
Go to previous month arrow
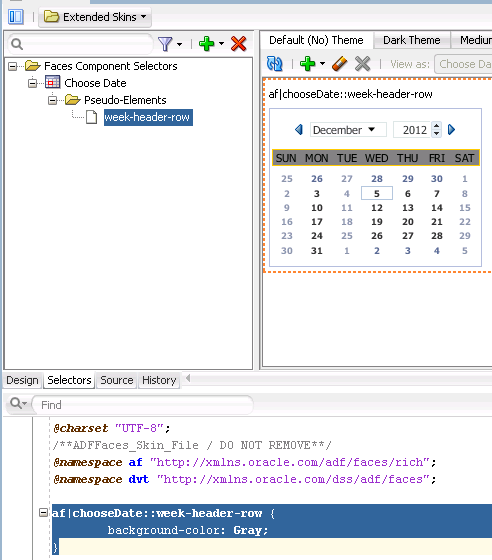(x=299, y=130)
